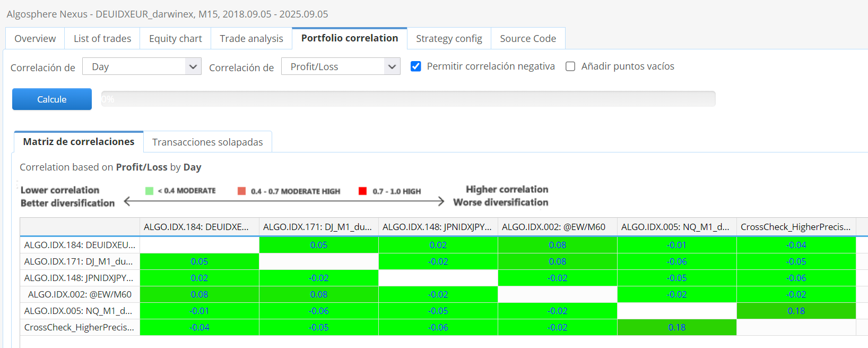868x348 pixels.
Task: View the Source Code tab
Action: coord(528,39)
